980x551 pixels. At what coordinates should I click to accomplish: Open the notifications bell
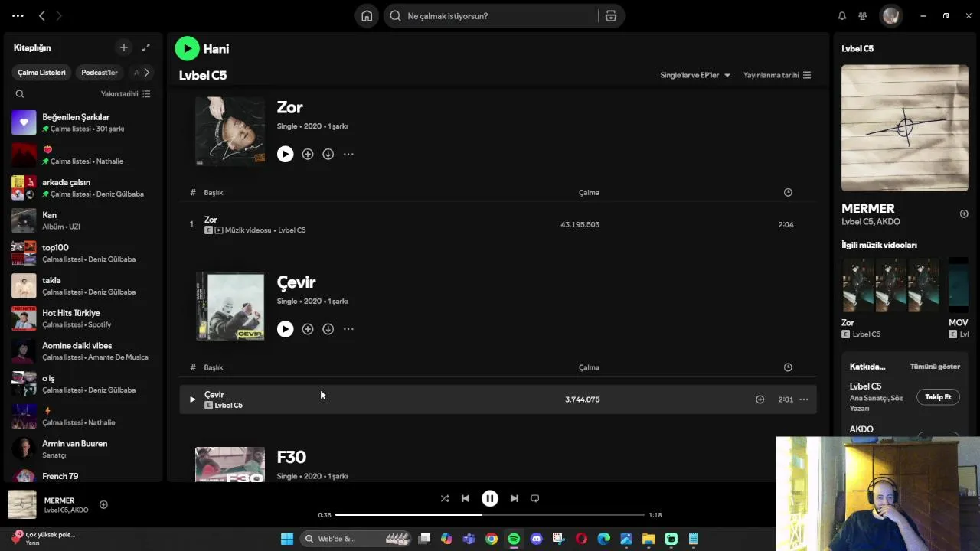pyautogui.click(x=842, y=16)
